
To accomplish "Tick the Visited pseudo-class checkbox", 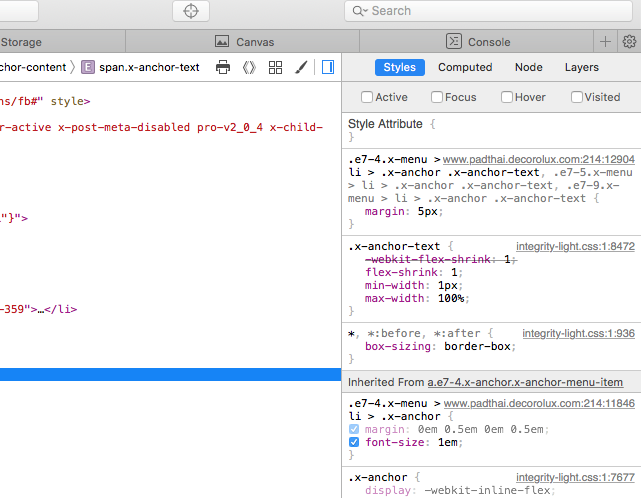I will [x=577, y=97].
